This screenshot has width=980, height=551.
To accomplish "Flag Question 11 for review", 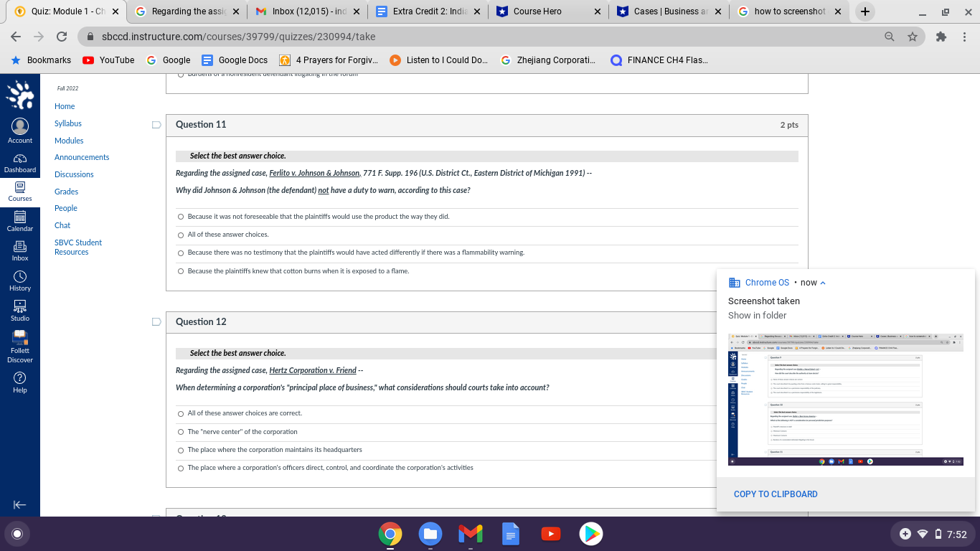I will click(x=156, y=124).
